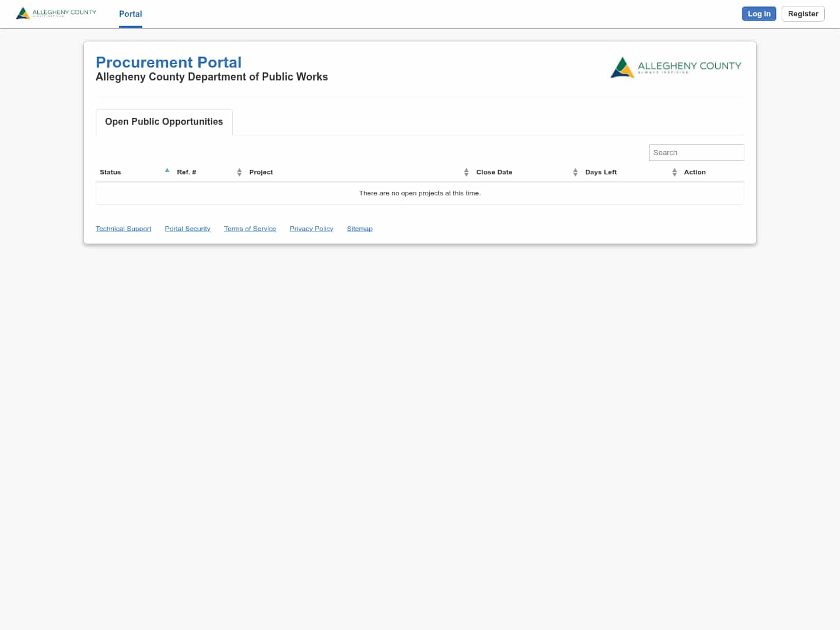Screen dimensions: 840x630
Task: Click the Allegheny County logo in portal header
Action: coord(676,68)
